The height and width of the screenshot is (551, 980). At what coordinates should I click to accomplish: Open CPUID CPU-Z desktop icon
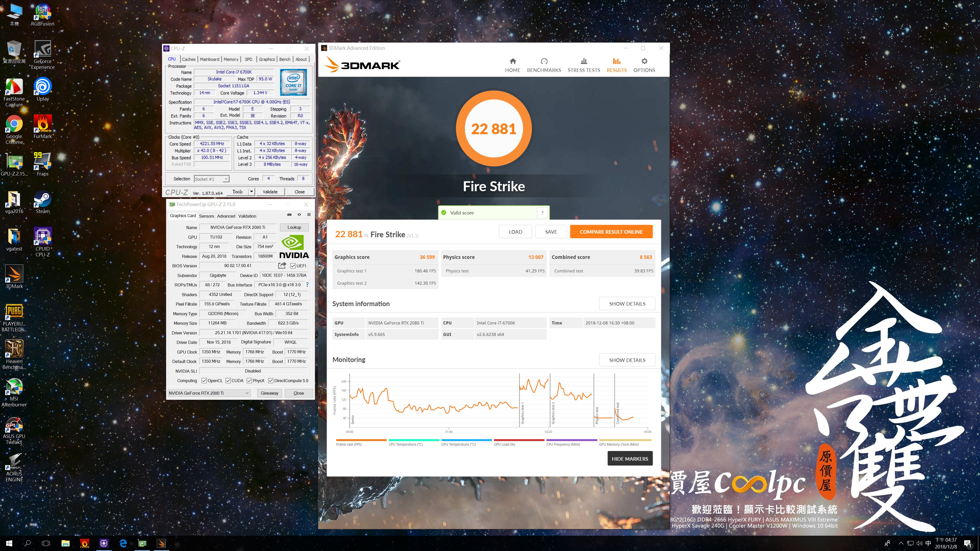tap(43, 242)
